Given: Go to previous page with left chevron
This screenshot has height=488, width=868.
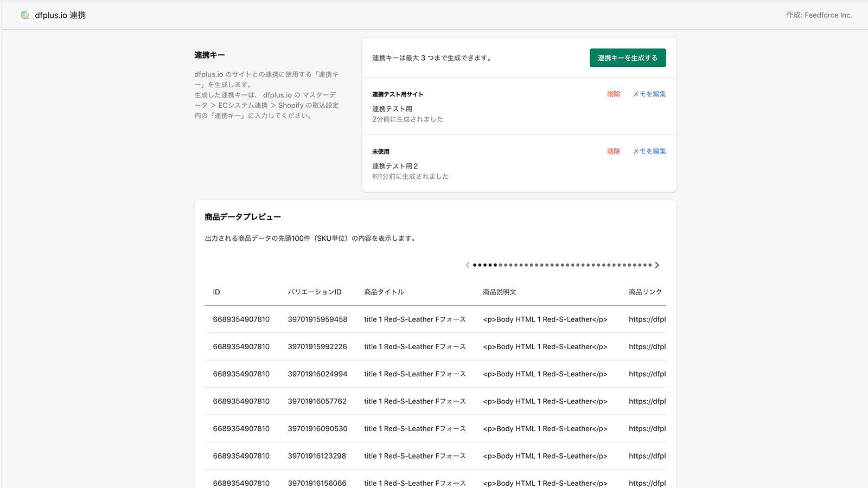Looking at the screenshot, I should (467, 265).
